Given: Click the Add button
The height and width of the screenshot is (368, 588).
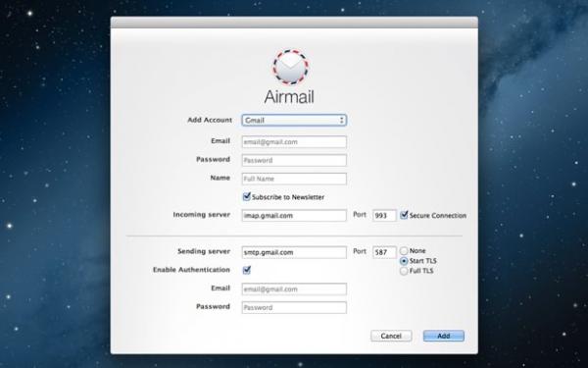Looking at the screenshot, I should tap(444, 336).
